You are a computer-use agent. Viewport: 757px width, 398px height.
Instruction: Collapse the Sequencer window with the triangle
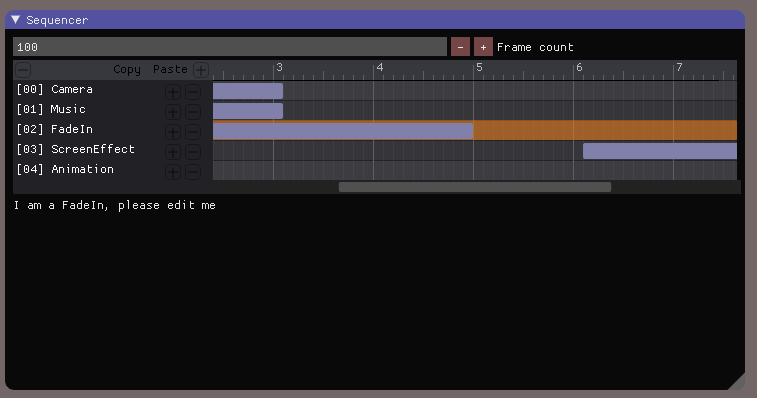(15, 20)
